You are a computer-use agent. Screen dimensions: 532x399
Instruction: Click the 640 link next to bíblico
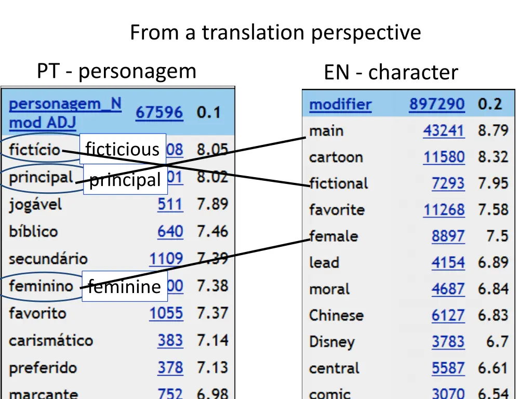coord(169,231)
